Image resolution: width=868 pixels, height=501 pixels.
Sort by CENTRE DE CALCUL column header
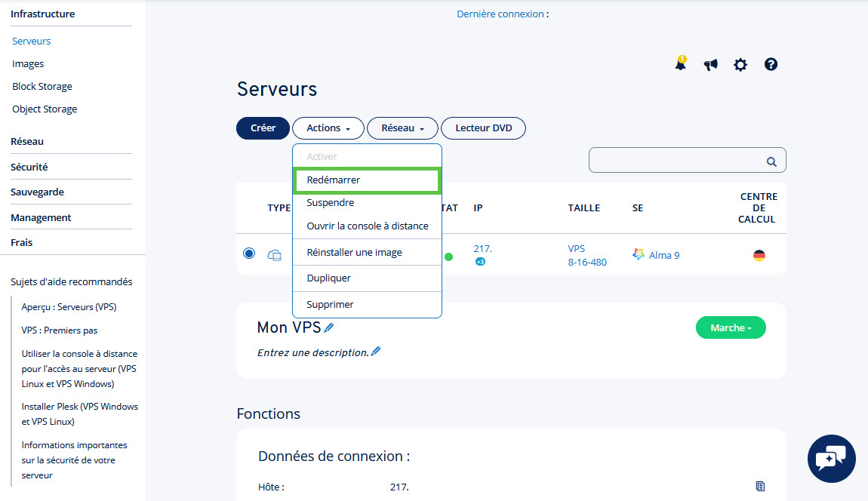pos(758,207)
